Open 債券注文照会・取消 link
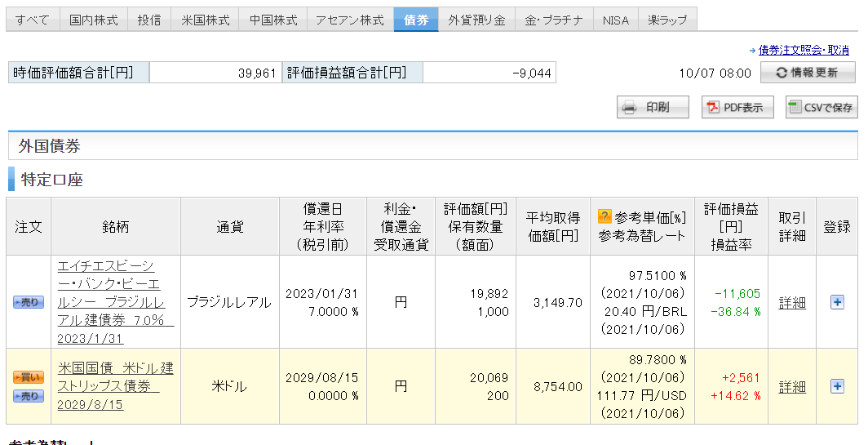Viewport: 868px width, 445px height. click(804, 50)
